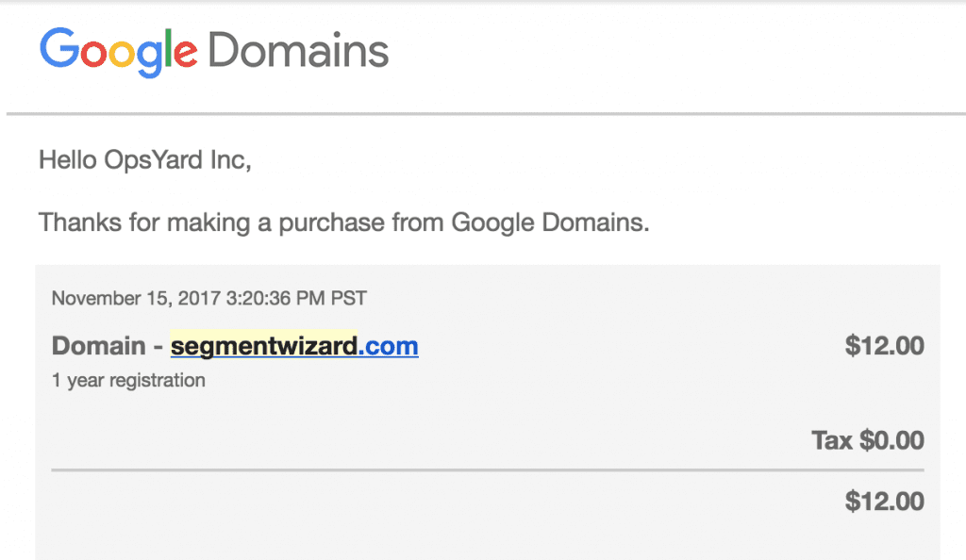Click the highlighted segmentwizard text
Image resolution: width=966 pixels, height=560 pixels.
[x=264, y=346]
